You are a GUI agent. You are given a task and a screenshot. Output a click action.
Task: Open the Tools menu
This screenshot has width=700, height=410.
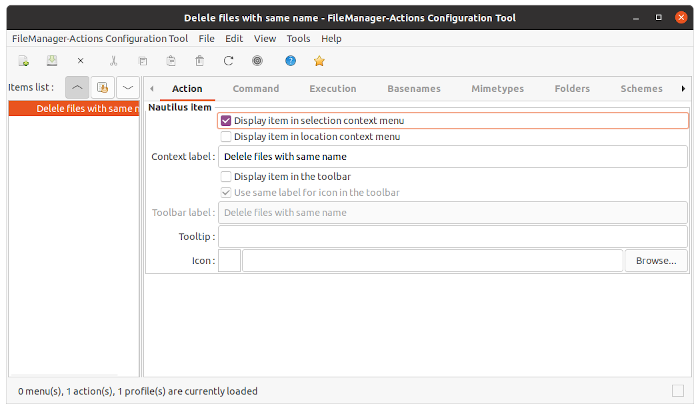pos(298,39)
